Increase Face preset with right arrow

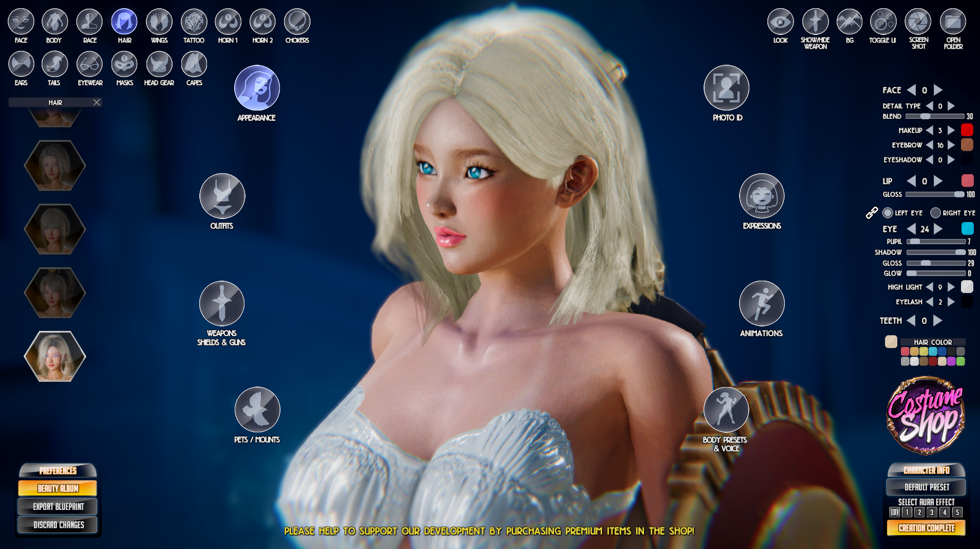[938, 90]
